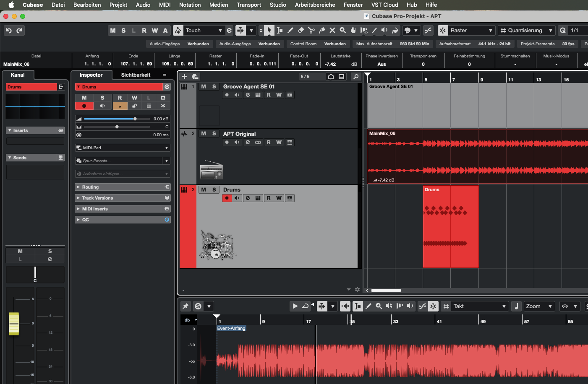Click the Play button in sample editor toolbar
This screenshot has width=588, height=384.
coord(295,306)
